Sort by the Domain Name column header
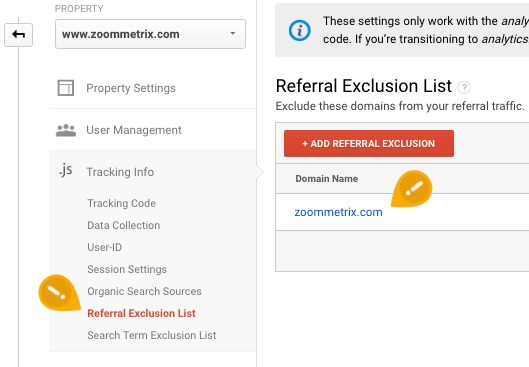This screenshot has width=529, height=367. 327,178
